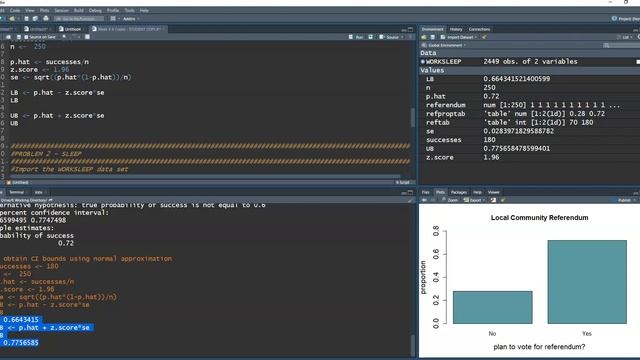This screenshot has width=640, height=360.
Task: Click the save all files icon
Action: [35, 19]
